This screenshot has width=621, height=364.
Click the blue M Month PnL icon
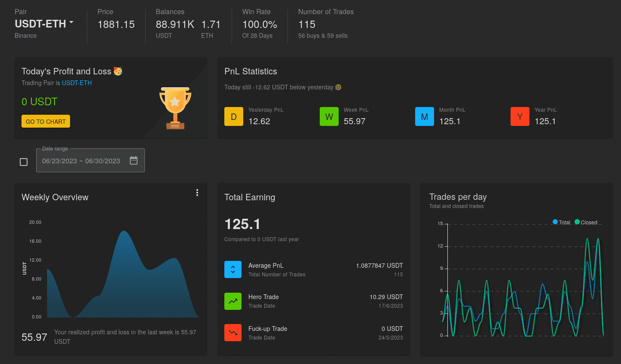[x=425, y=116]
